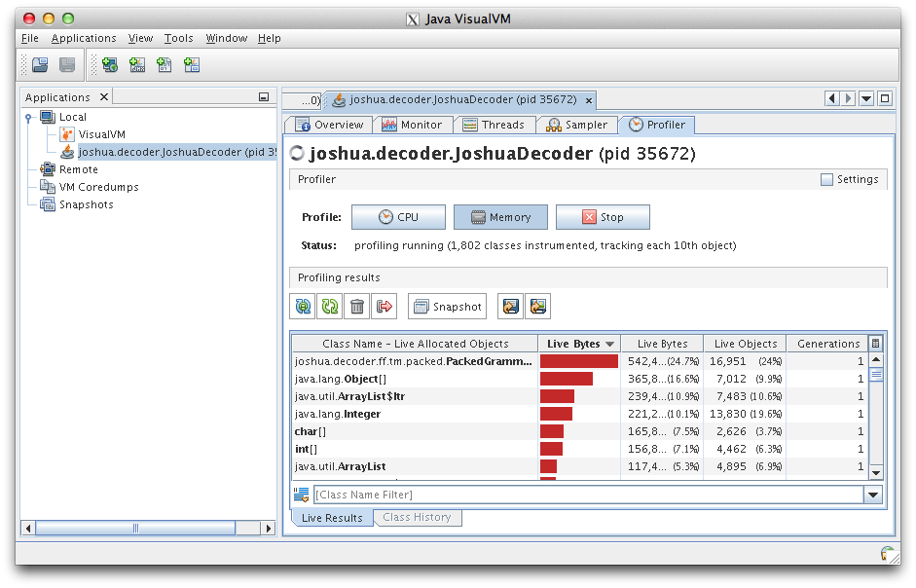Click the results table scroll up arrow
Screen dimensions: 916x588
876,359
